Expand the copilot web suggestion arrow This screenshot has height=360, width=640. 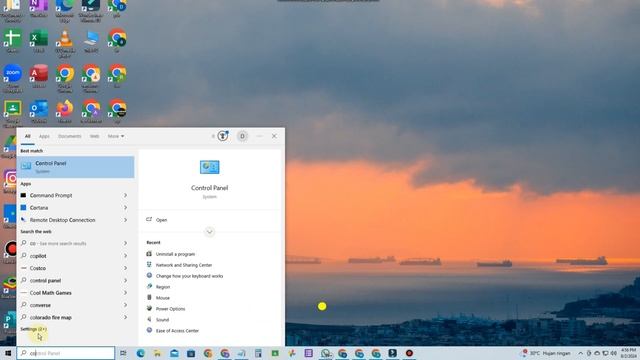point(125,256)
